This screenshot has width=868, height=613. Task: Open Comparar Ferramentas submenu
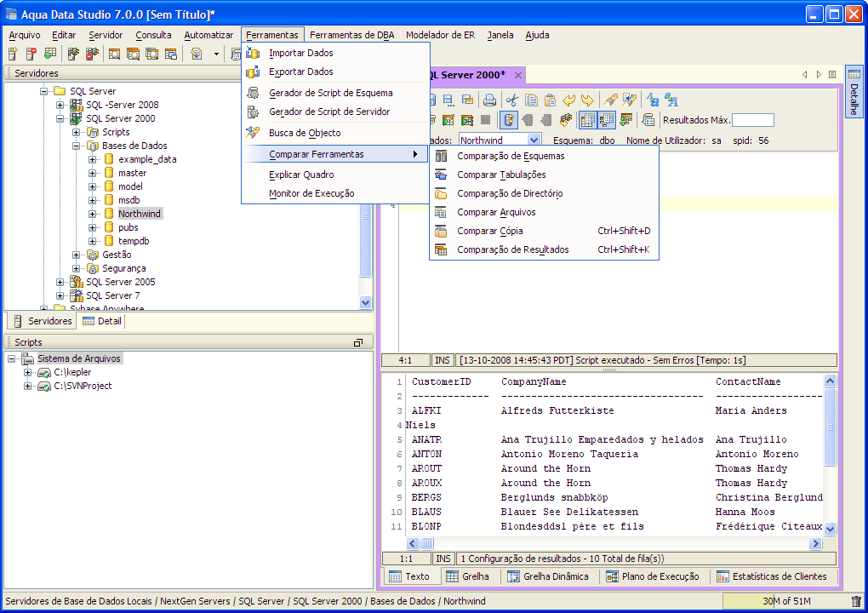335,154
